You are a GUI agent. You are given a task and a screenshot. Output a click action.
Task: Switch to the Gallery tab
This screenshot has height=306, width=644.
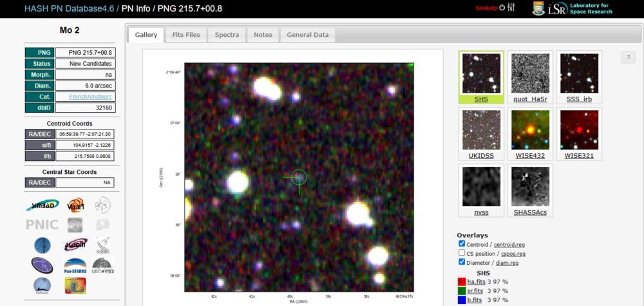click(x=146, y=35)
